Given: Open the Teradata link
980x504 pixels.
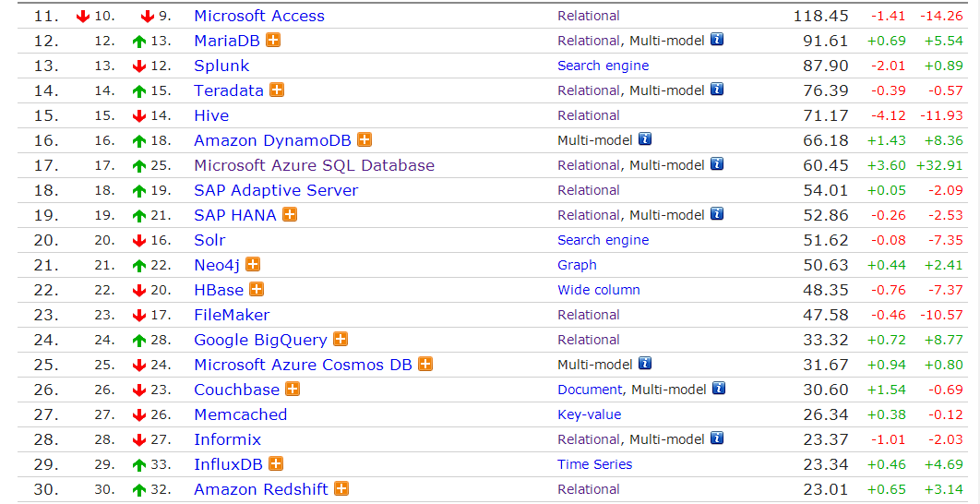Looking at the screenshot, I should (229, 90).
